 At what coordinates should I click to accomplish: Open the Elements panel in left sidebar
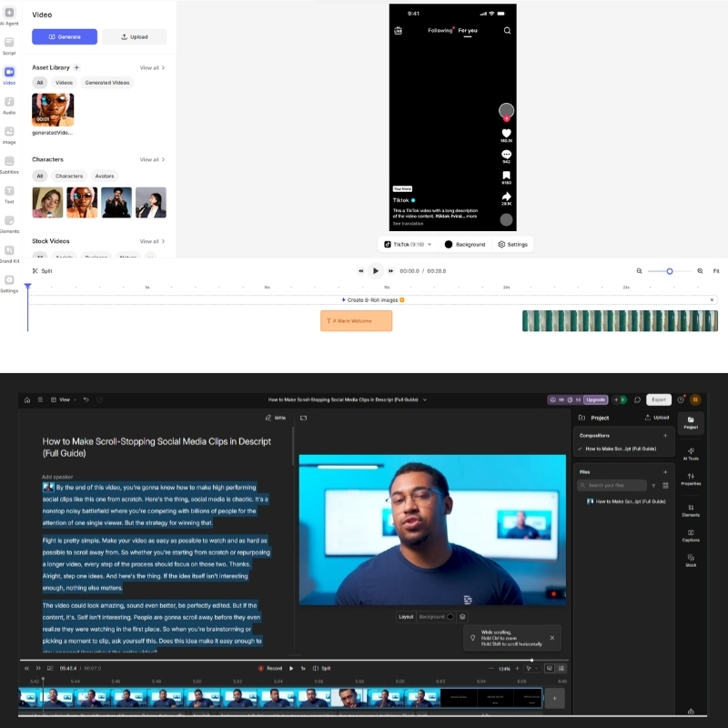9,224
